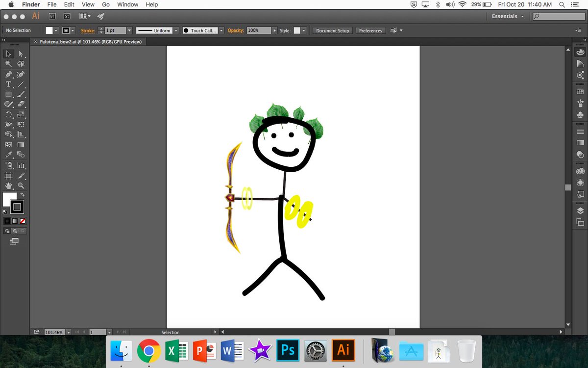Expand the stroke weight dropdown
588x368 pixels.
pyautogui.click(x=129, y=30)
